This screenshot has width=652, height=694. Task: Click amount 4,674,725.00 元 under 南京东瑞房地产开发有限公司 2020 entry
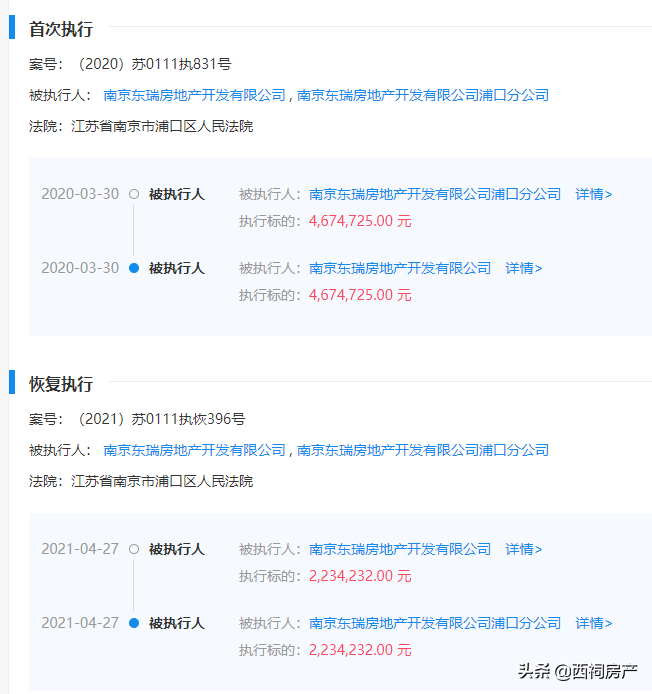pos(360,295)
